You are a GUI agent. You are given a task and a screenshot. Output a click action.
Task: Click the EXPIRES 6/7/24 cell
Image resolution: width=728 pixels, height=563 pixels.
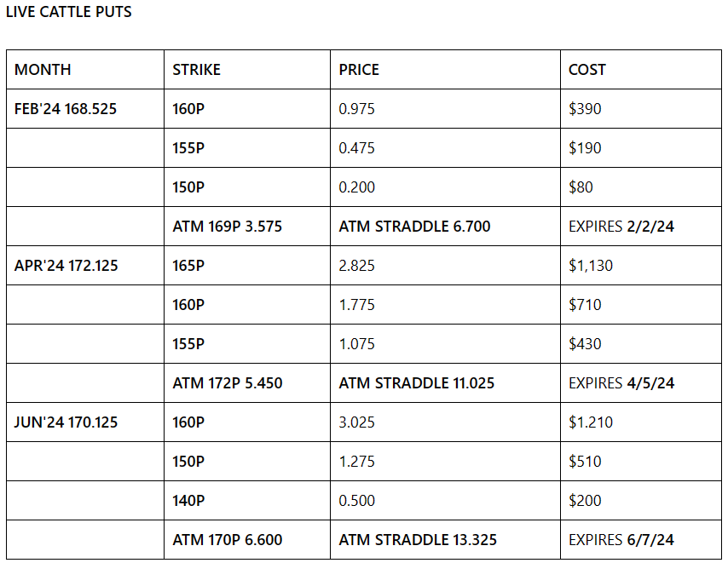tap(621, 540)
